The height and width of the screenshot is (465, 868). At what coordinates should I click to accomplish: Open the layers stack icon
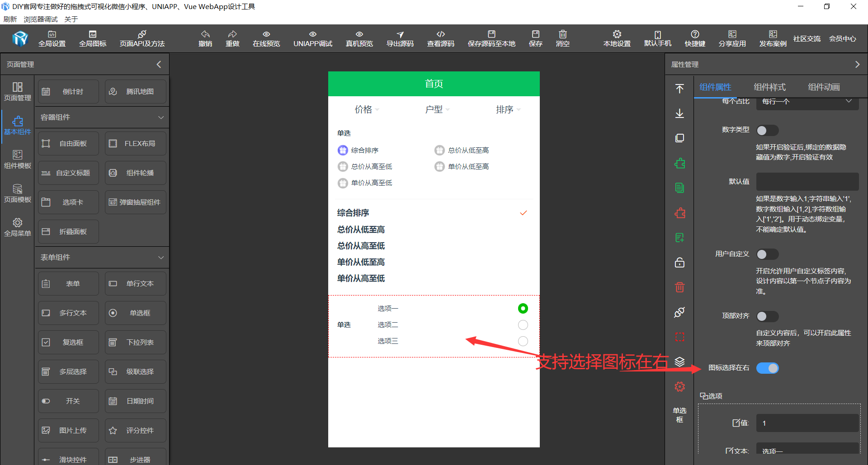(679, 362)
